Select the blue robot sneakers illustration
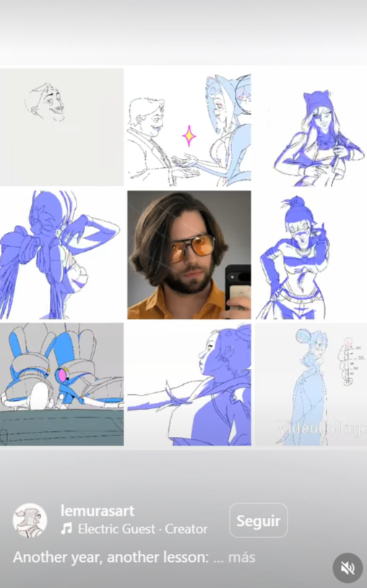Image resolution: width=367 pixels, height=588 pixels. tap(62, 384)
